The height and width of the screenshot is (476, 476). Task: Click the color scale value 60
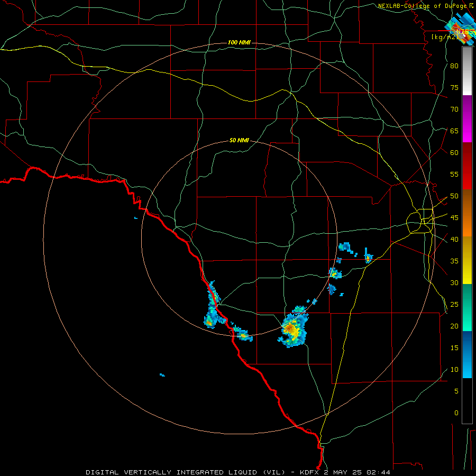coord(454,153)
